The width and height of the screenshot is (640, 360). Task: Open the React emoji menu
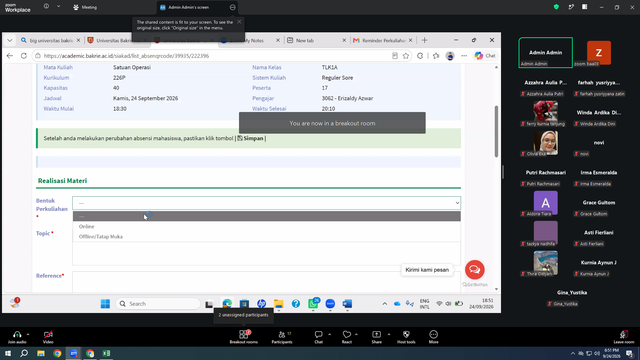[x=347, y=337]
